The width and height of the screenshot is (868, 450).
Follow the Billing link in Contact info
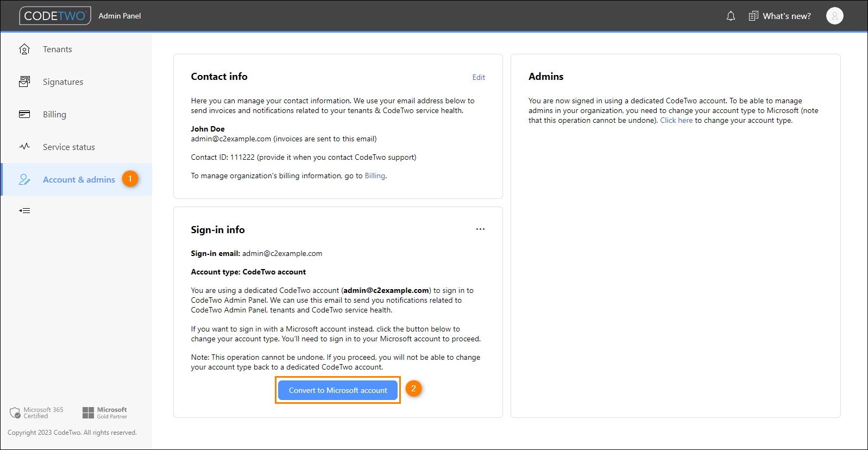click(x=375, y=176)
